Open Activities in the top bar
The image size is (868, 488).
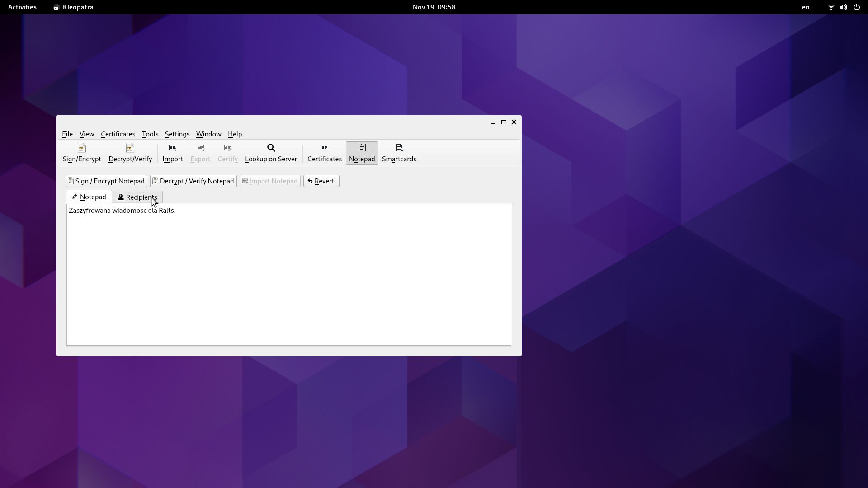(x=22, y=7)
